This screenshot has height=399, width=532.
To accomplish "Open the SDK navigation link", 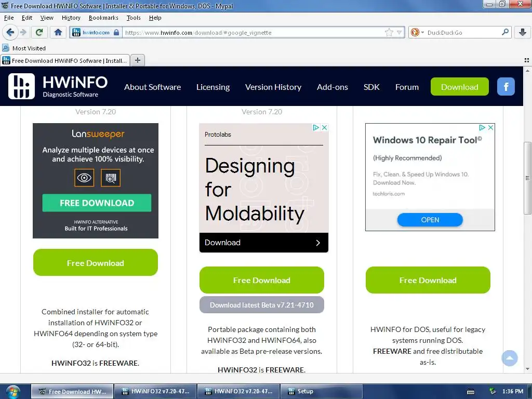I will click(x=371, y=87).
